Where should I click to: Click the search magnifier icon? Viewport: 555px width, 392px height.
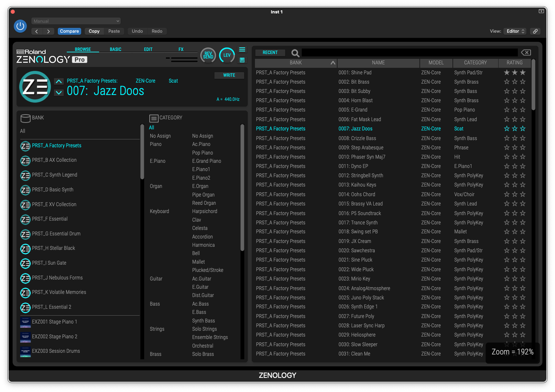(295, 53)
